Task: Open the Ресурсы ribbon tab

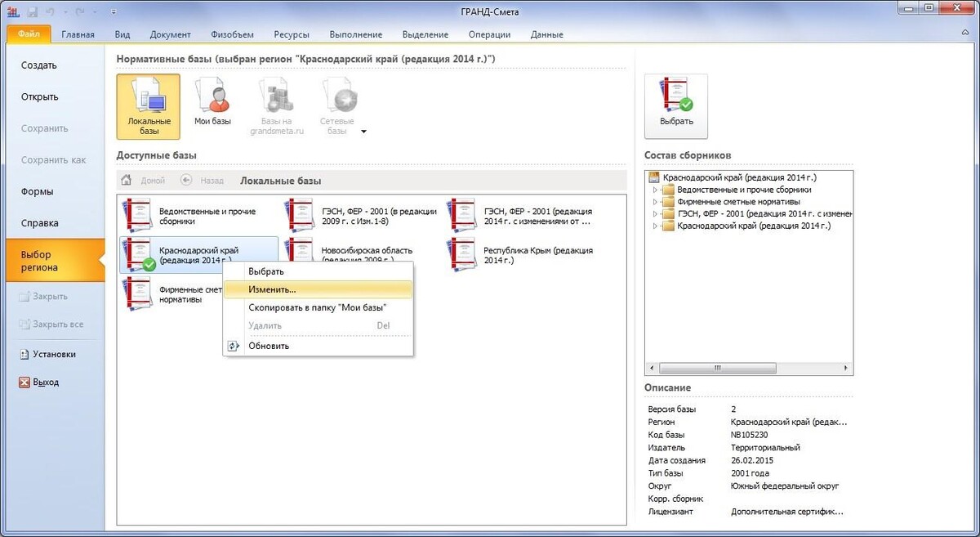Action: [x=292, y=34]
